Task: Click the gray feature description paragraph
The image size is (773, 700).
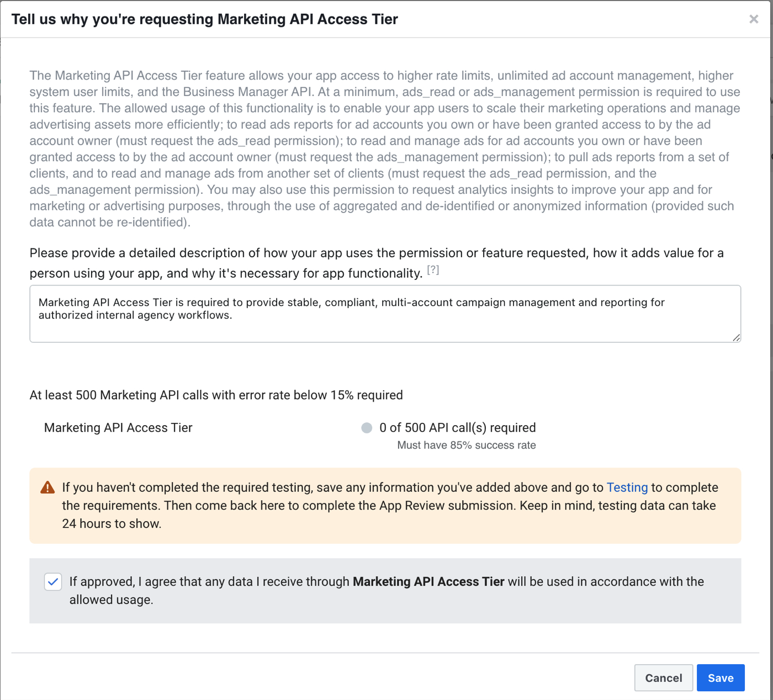Action: (x=385, y=149)
